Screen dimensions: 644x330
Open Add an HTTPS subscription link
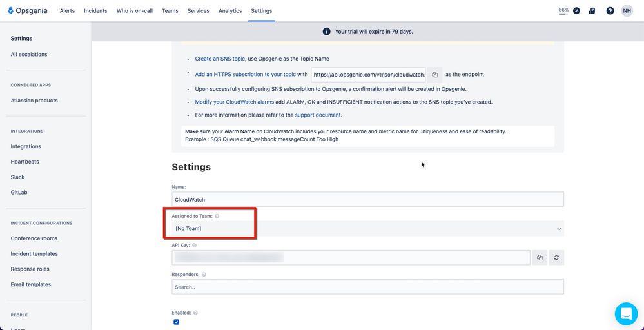245,75
